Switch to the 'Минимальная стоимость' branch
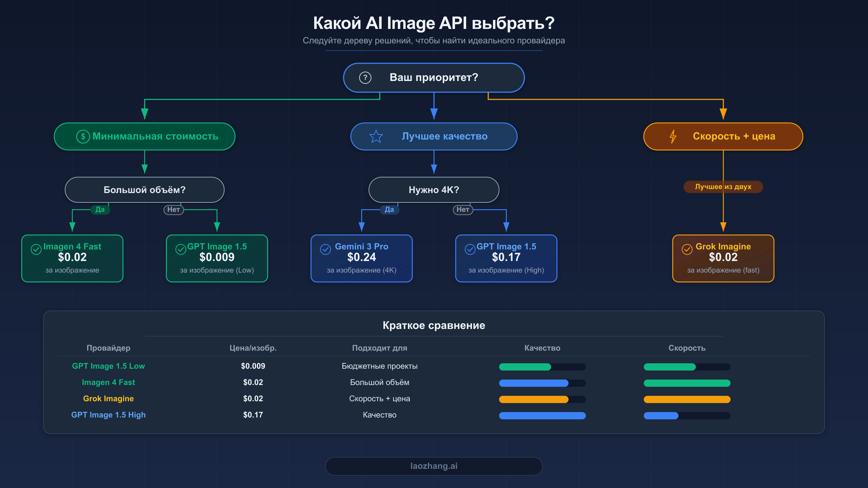This screenshot has height=488, width=868. tap(144, 136)
